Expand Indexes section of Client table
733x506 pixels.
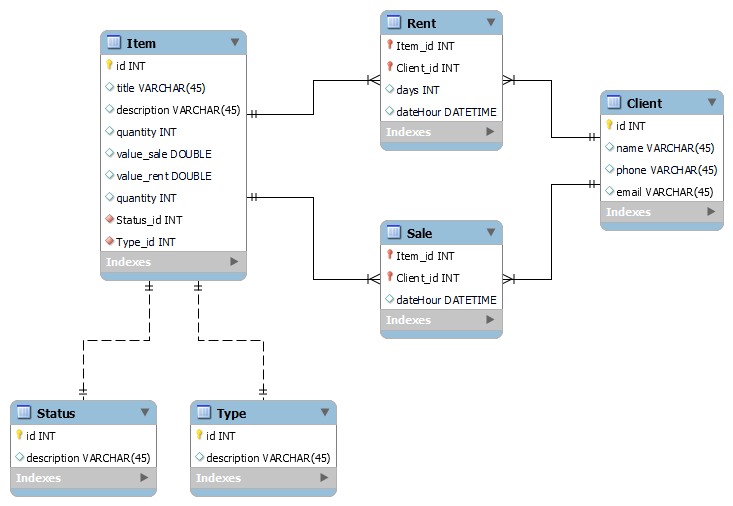pos(711,212)
